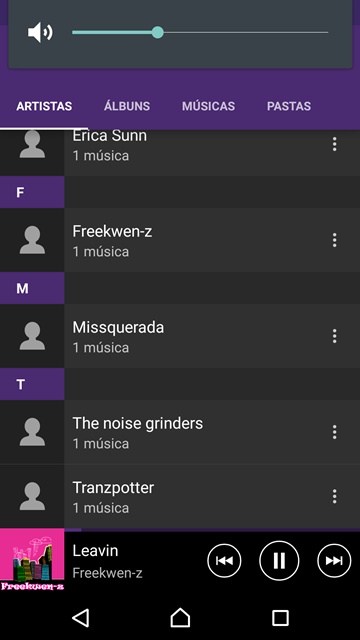Screen dimensions: 360x640
Task: Open options menu for Missquerada
Action: [x=334, y=336]
